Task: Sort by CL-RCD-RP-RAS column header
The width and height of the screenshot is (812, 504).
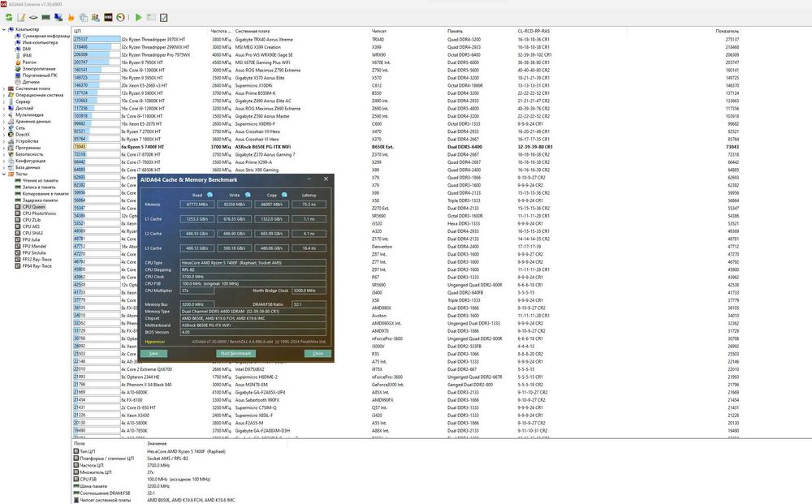Action: (x=534, y=31)
